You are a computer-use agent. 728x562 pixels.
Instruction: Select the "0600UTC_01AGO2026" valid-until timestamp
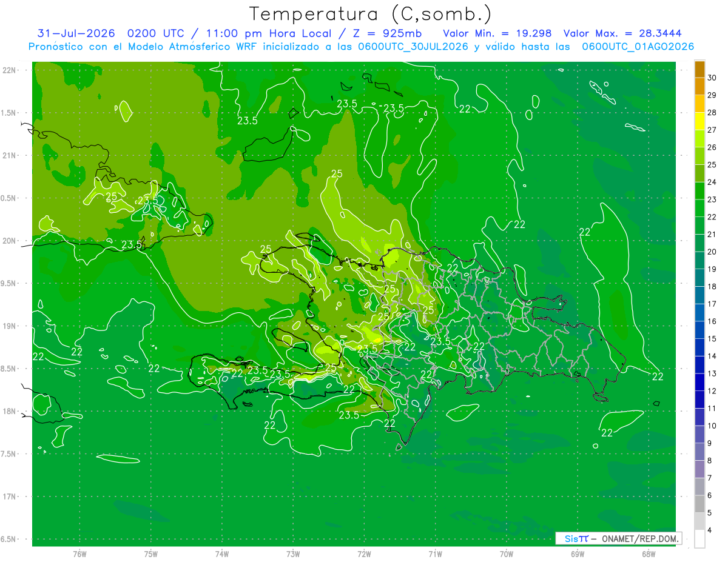[638, 47]
